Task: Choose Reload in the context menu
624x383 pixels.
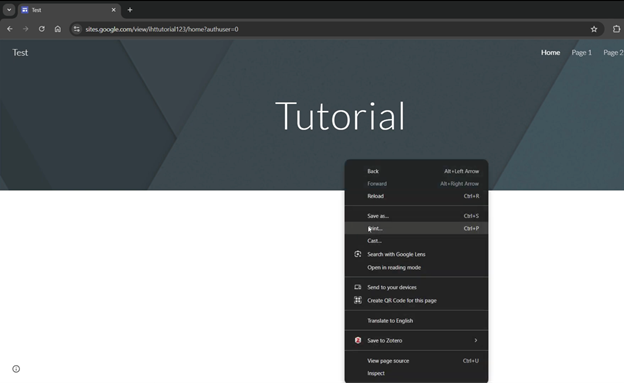Action: pyautogui.click(x=416, y=196)
